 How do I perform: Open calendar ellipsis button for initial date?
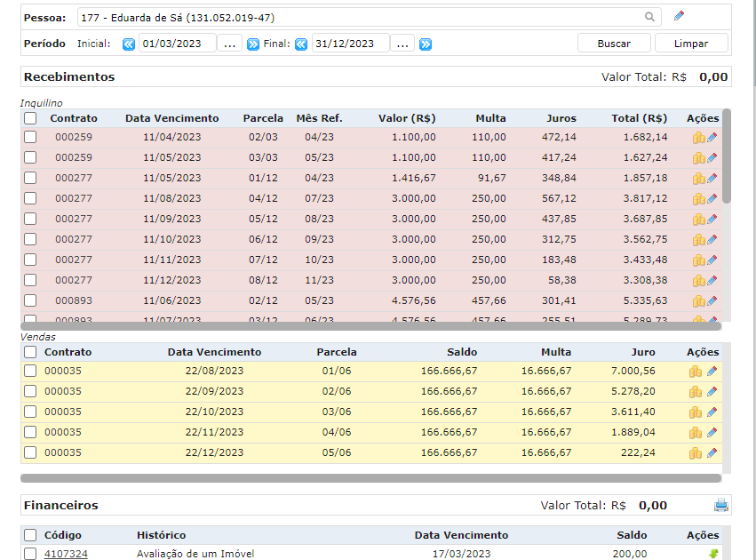[x=229, y=44]
